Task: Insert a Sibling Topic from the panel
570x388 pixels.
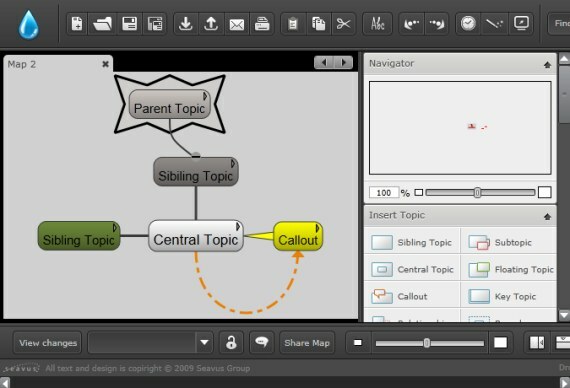Action: click(412, 242)
